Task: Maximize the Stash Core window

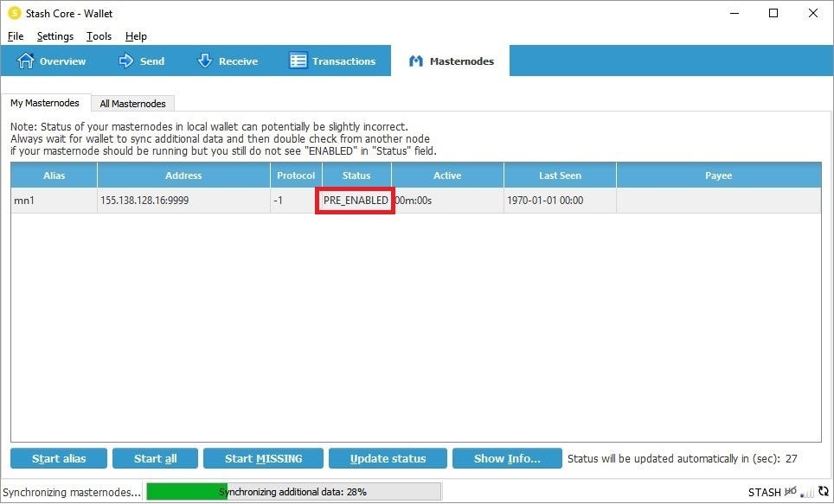Action: [x=774, y=13]
